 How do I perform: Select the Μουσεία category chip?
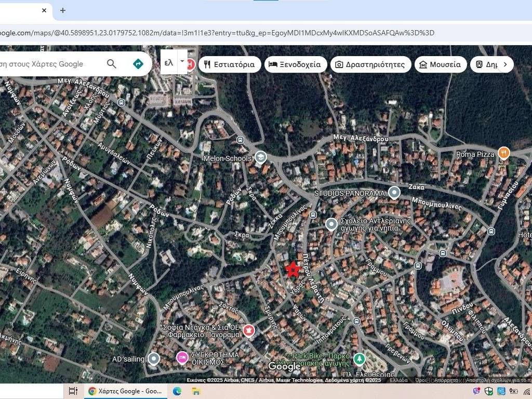tap(440, 64)
